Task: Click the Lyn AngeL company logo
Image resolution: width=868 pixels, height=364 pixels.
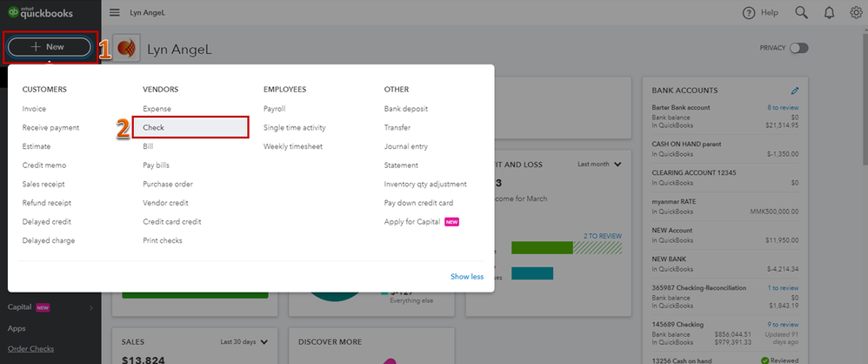Action: coord(126,49)
